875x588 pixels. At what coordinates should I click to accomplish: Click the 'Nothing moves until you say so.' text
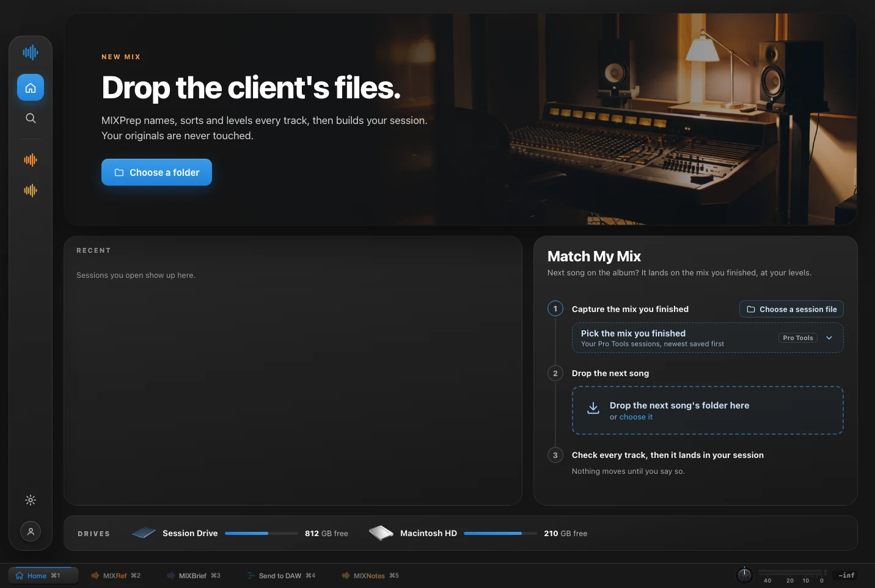click(x=628, y=471)
